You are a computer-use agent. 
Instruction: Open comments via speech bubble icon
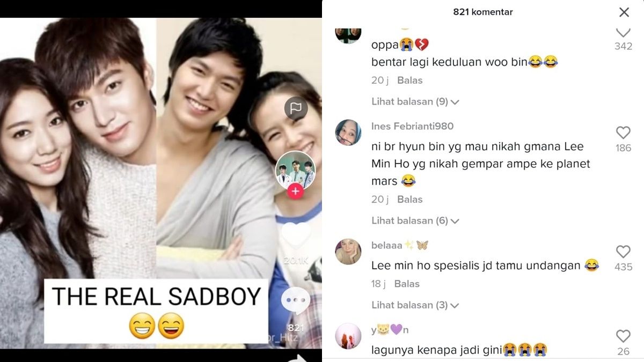(296, 301)
